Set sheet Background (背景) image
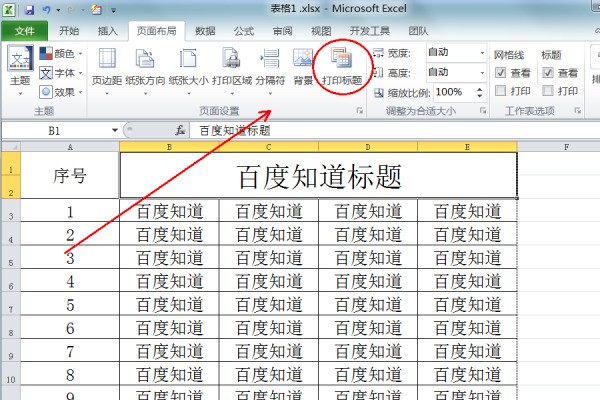The width and height of the screenshot is (600, 400). click(x=303, y=67)
